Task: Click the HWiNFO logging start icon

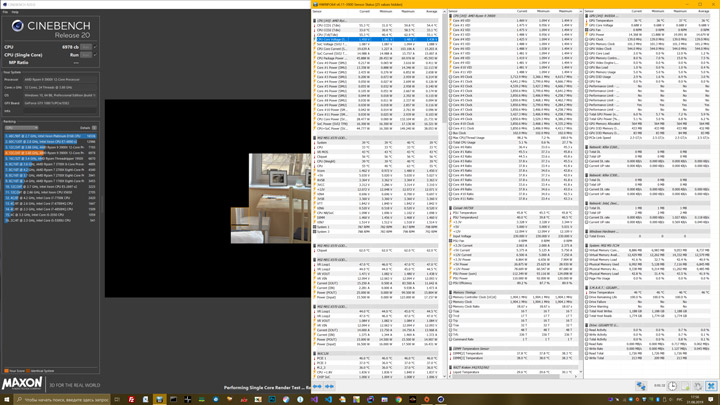Action: pyautogui.click(x=686, y=386)
